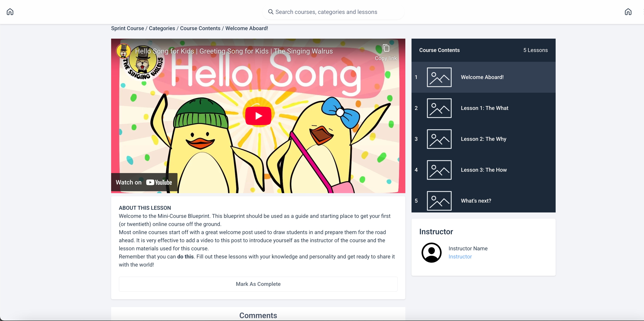Click the Lesson 1 image placeholder thumbnail
This screenshot has width=644, height=321.
tap(439, 108)
